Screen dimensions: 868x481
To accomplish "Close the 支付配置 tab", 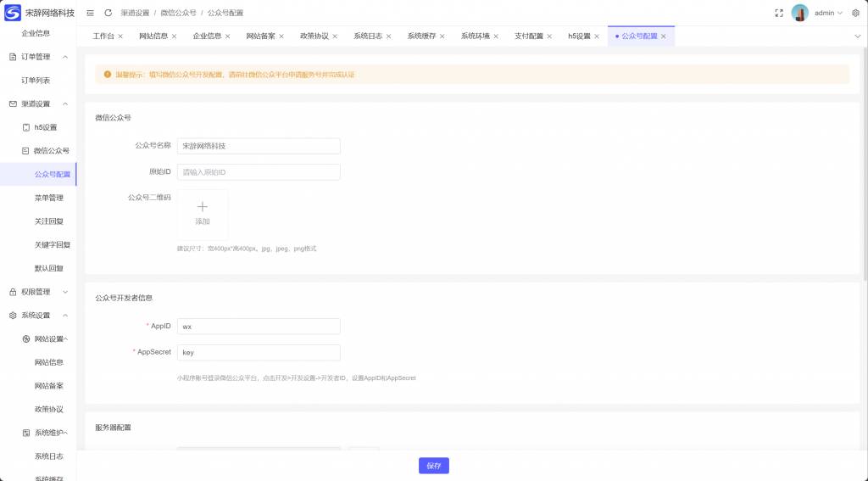I will click(x=550, y=36).
